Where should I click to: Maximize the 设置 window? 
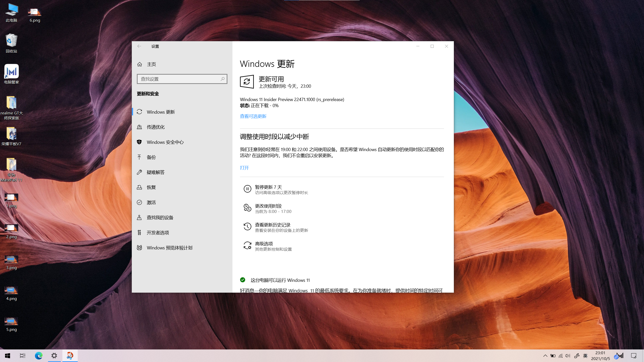click(432, 46)
